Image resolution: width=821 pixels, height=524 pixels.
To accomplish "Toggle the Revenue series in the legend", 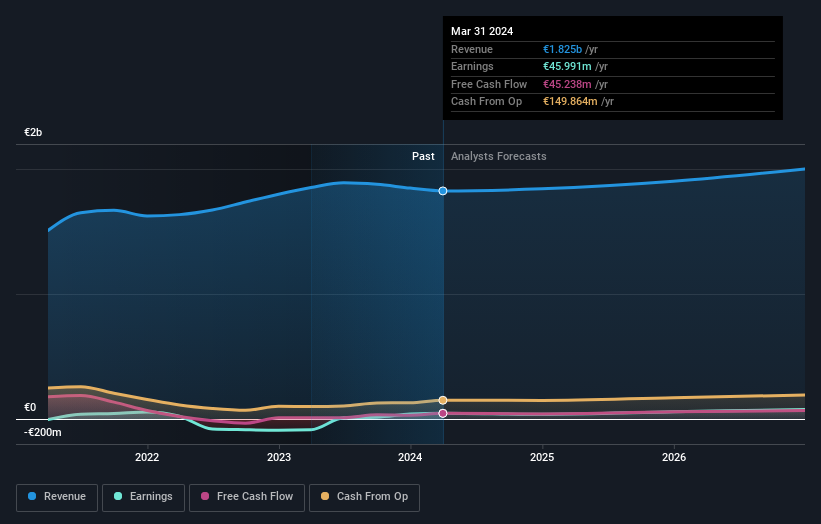I will click(x=57, y=497).
